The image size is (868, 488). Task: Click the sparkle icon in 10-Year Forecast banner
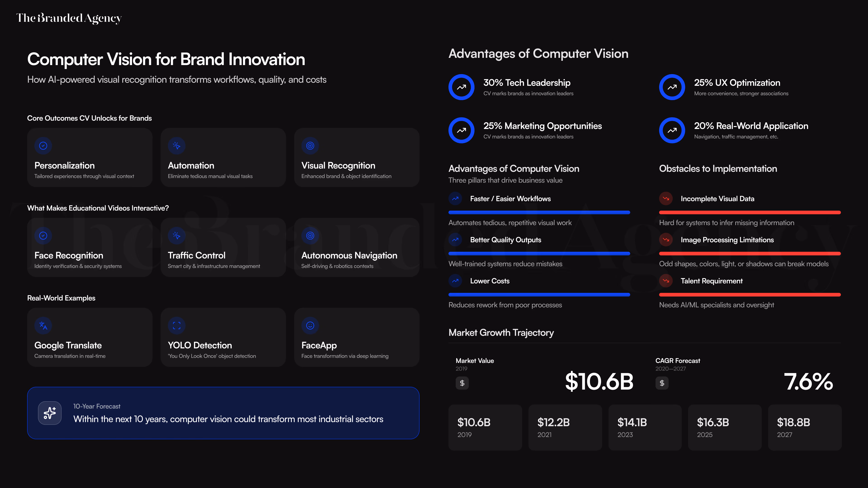[50, 413]
